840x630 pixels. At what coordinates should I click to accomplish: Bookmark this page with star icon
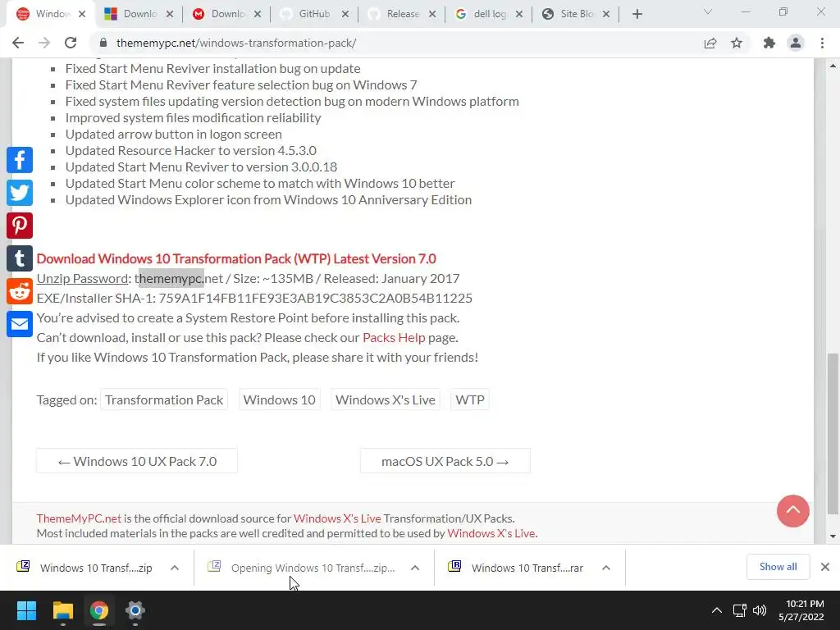(x=737, y=43)
